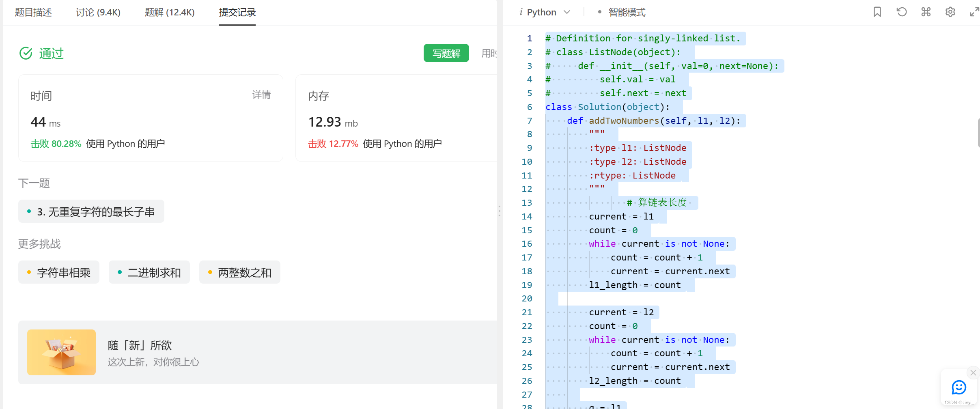Click the info icon beside Python
The width and height of the screenshot is (980, 409).
pos(521,12)
